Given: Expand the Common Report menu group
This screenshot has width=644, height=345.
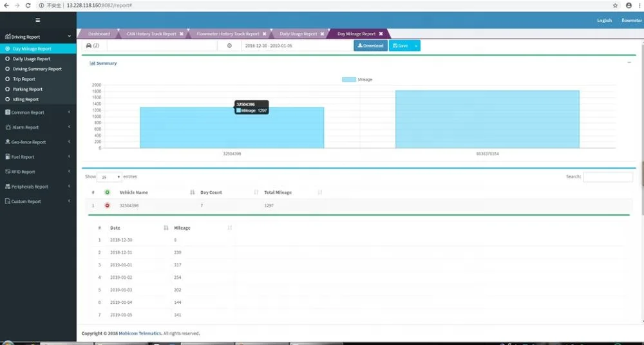Looking at the screenshot, I should tap(38, 112).
